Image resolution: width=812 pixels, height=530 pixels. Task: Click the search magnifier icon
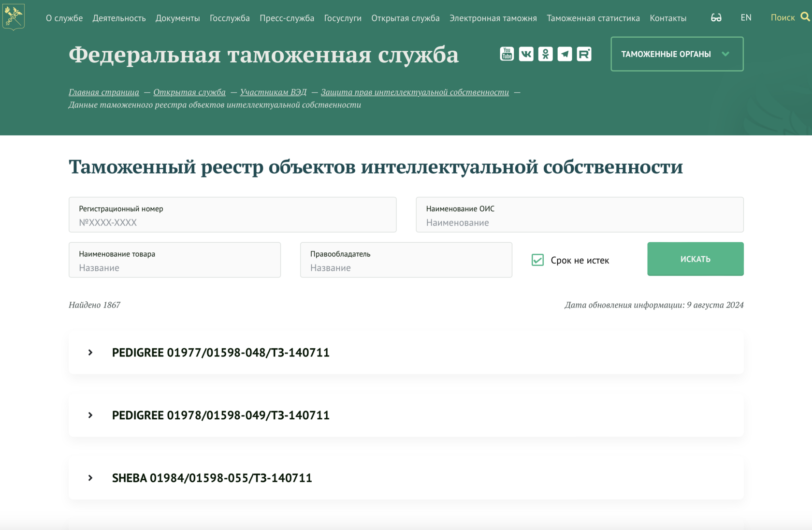point(805,16)
